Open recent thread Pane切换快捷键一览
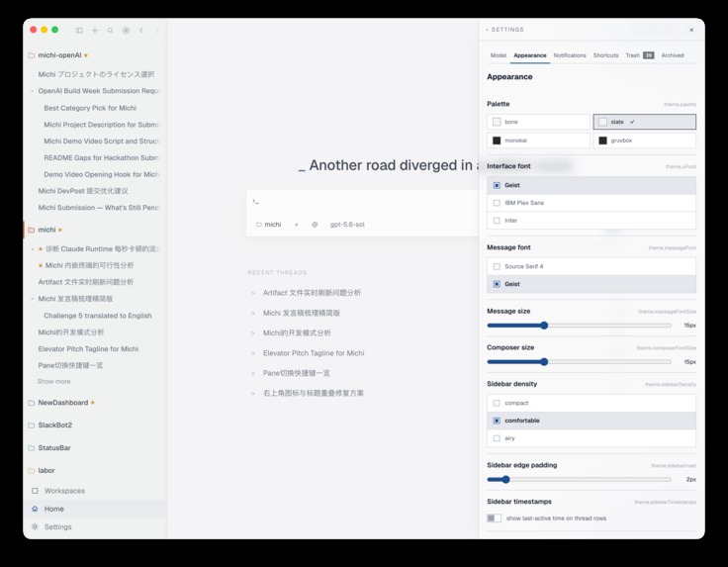728x567 pixels. tap(297, 373)
